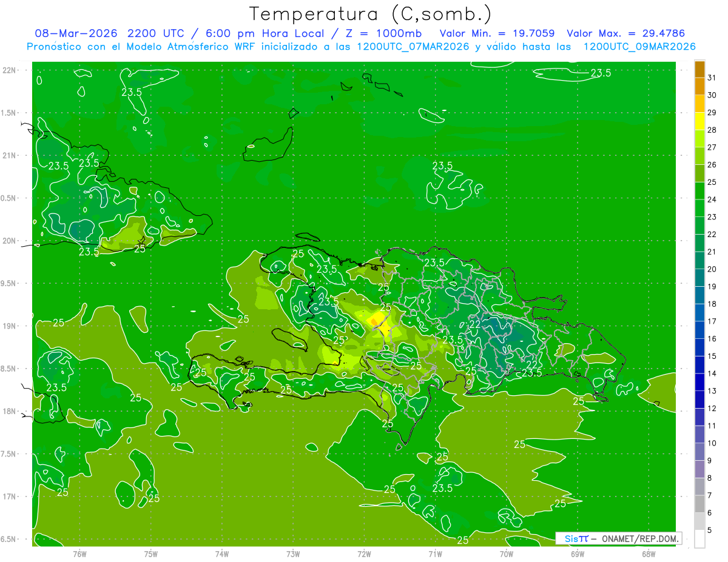
Task: Click the '75W' longitude axis label
Action: tap(151, 554)
